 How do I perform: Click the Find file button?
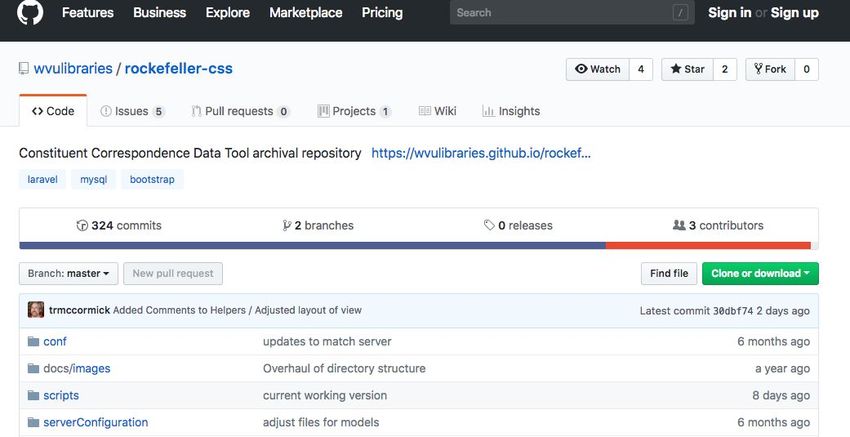(669, 274)
